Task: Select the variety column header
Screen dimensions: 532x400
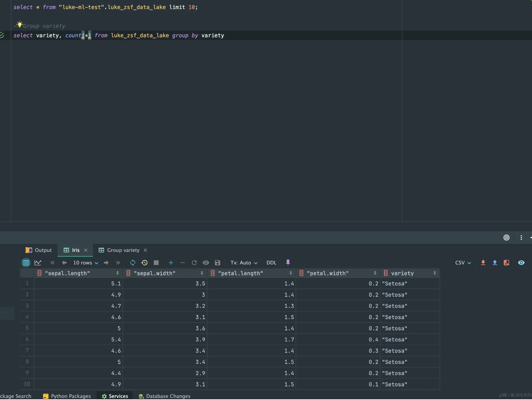Action: tap(410, 273)
